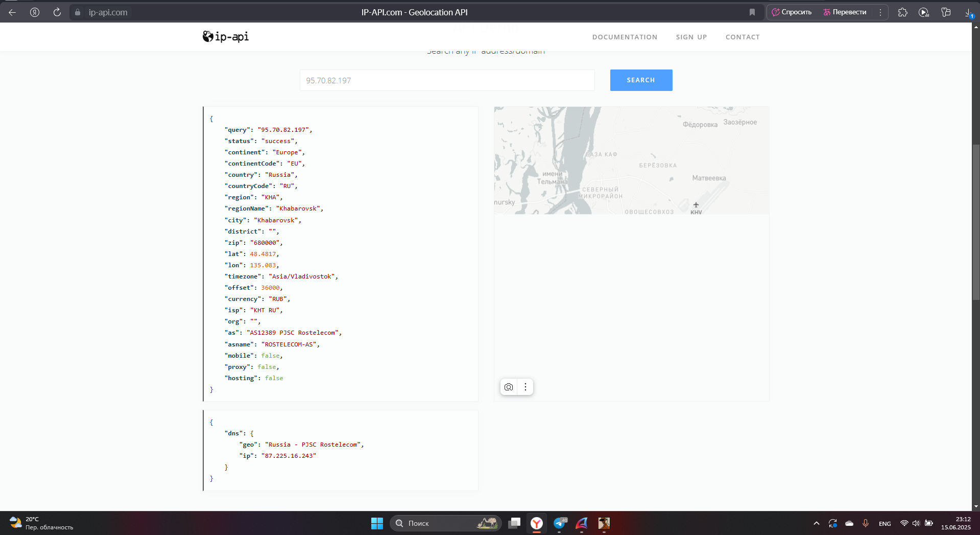Open the SIGN UP menu link
This screenshot has width=980, height=535.
pyautogui.click(x=691, y=37)
